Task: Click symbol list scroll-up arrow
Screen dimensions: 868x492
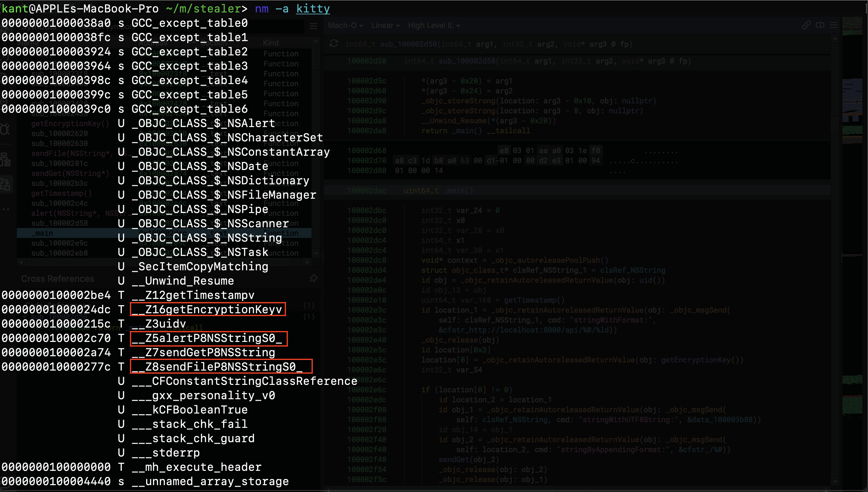Action: pyautogui.click(x=316, y=41)
